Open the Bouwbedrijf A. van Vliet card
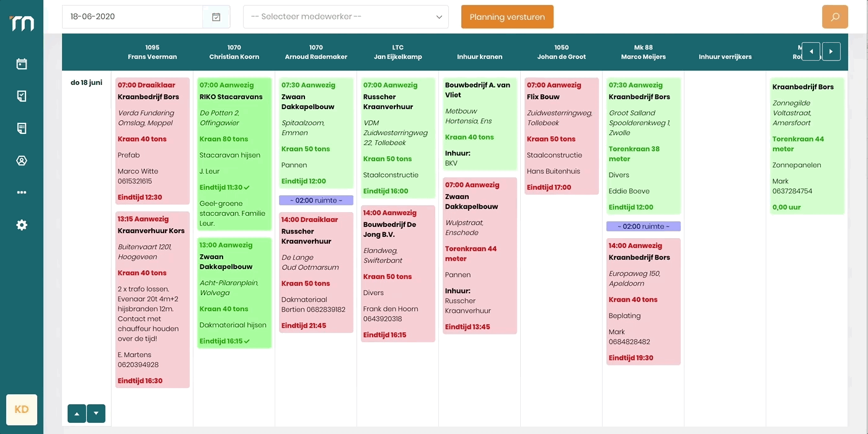Image resolution: width=868 pixels, height=434 pixels. pyautogui.click(x=480, y=124)
